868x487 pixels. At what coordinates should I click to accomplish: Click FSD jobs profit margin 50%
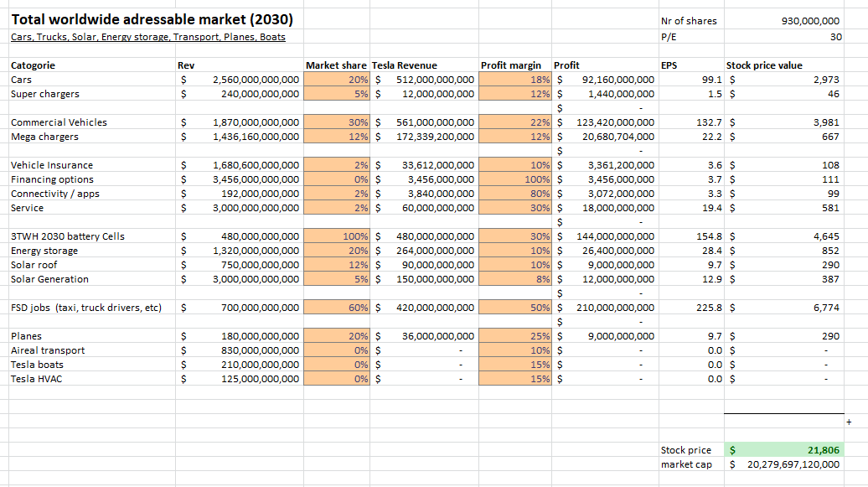pos(514,308)
